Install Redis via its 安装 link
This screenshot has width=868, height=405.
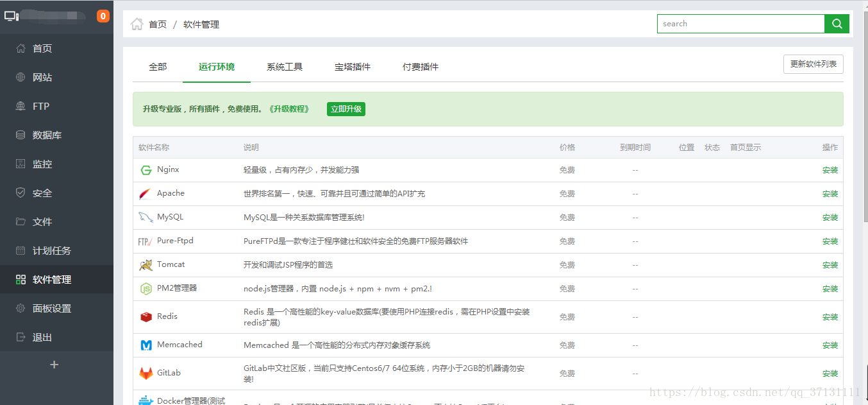tap(830, 317)
